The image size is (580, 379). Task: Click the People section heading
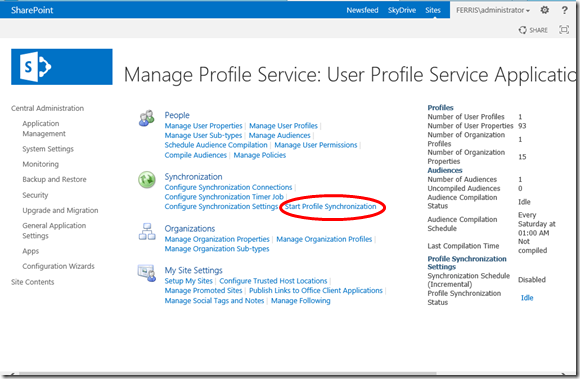click(177, 115)
